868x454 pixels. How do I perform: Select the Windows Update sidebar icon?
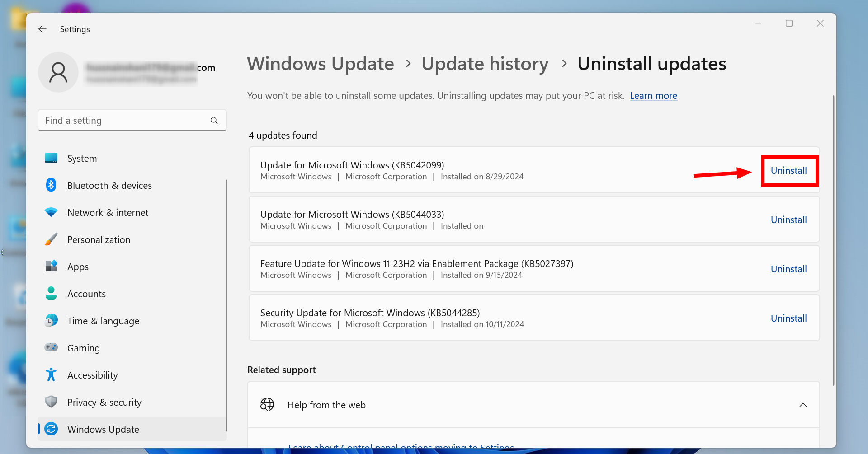tap(51, 429)
